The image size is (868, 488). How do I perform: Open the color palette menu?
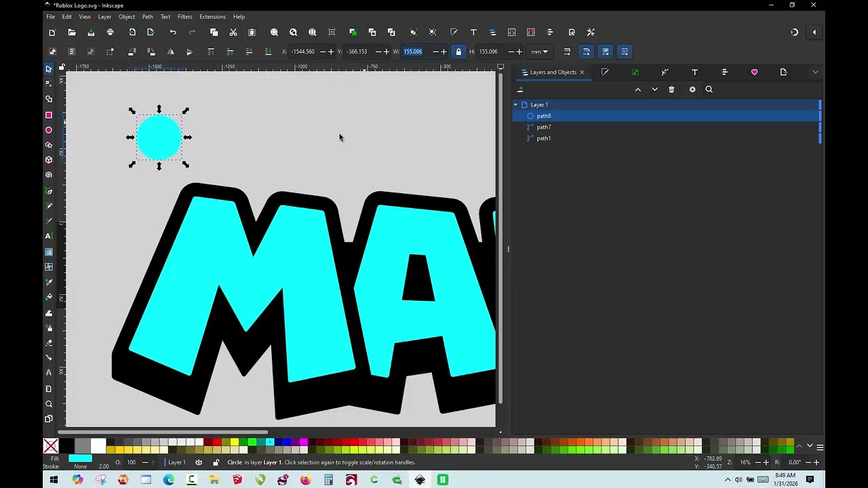point(820,447)
